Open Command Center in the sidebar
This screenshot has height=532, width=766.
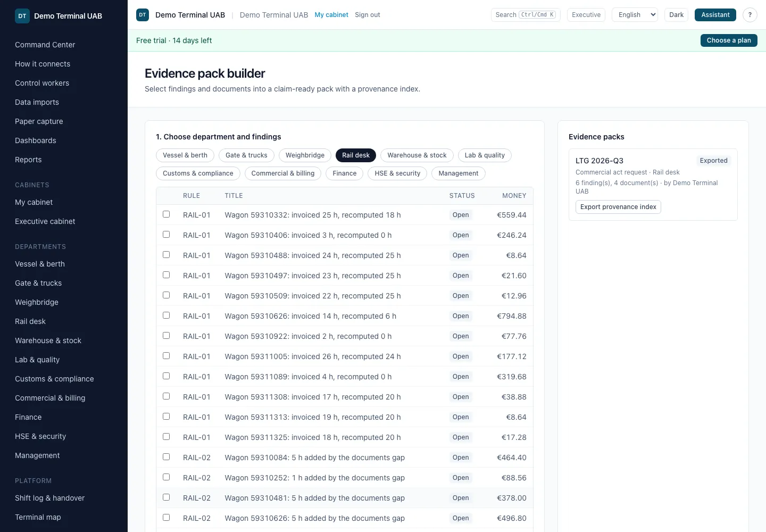click(x=45, y=45)
